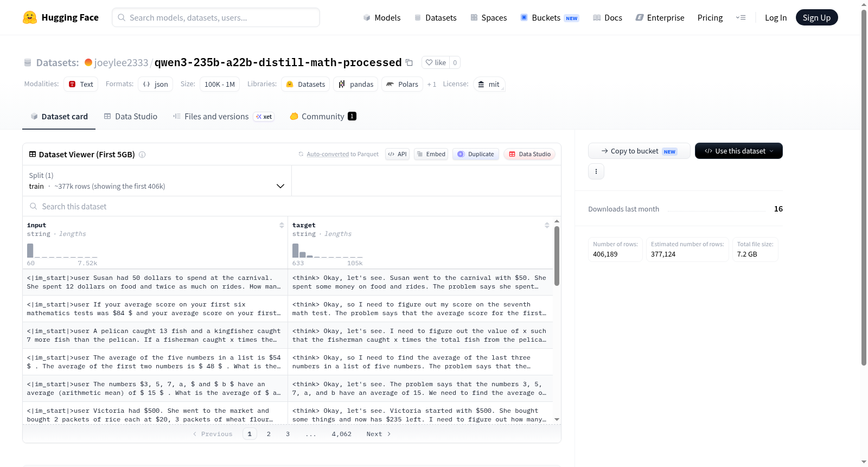Select the Datasets library tag
The height and width of the screenshot is (467, 868).
(x=305, y=84)
